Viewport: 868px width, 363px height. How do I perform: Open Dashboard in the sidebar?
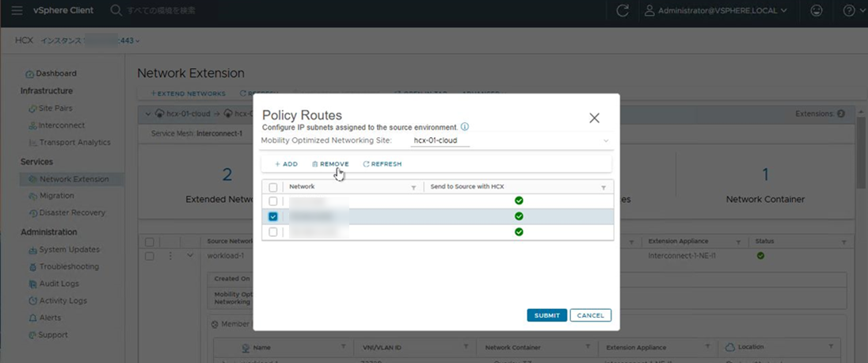click(51, 74)
